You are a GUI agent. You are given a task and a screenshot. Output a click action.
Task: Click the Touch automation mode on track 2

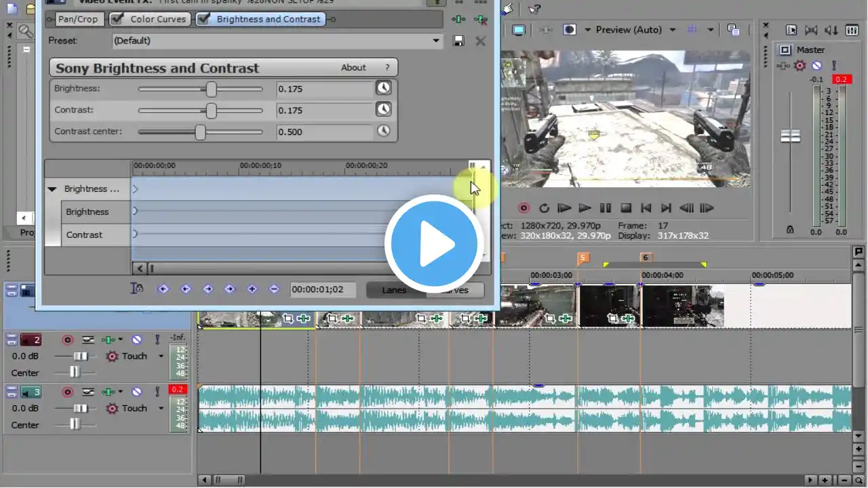coord(134,356)
